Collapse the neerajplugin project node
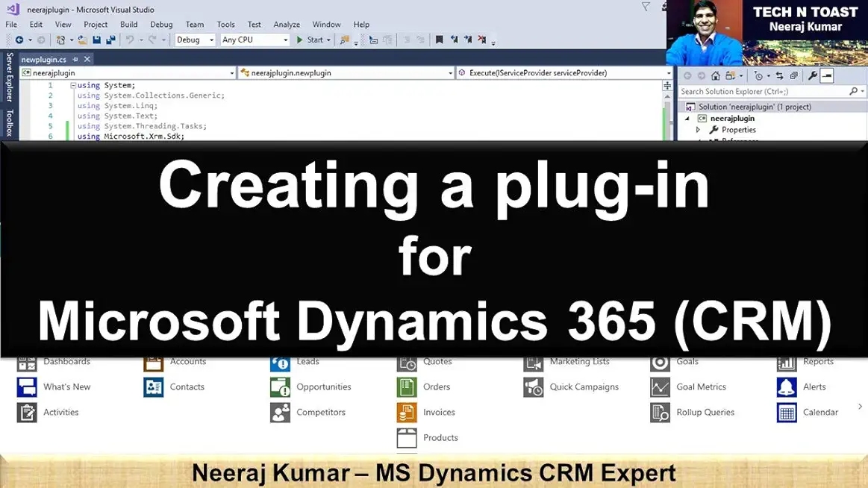868x488 pixels. point(687,119)
